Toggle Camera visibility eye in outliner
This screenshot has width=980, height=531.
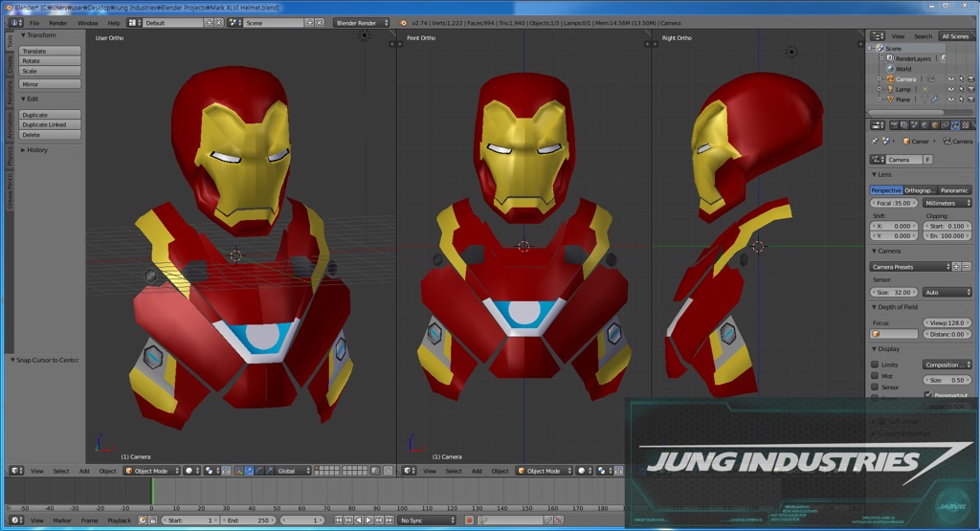coord(950,79)
